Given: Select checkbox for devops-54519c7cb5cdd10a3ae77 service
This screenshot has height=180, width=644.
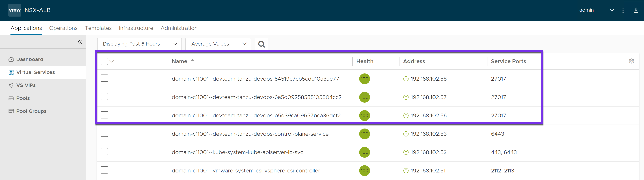Looking at the screenshot, I should [104, 78].
